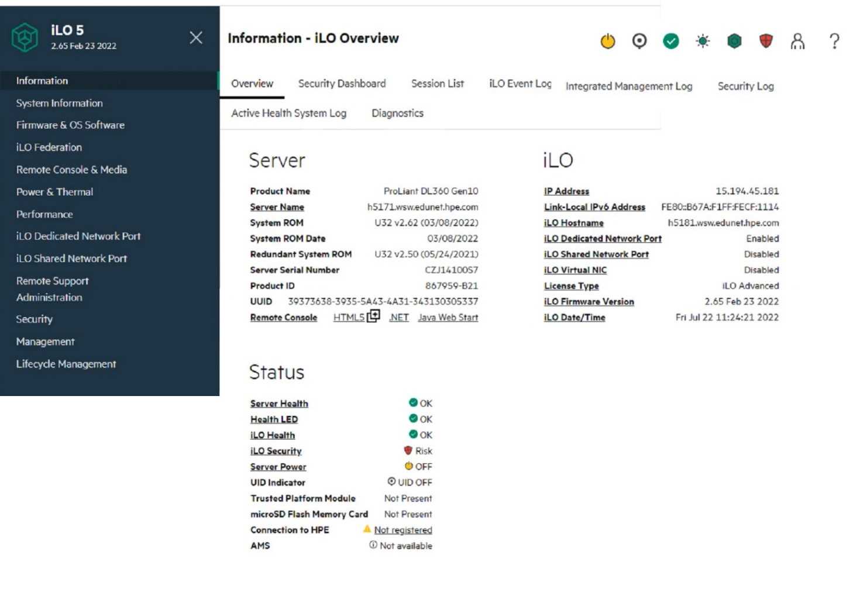The width and height of the screenshot is (860, 616).
Task: Click the green health status checkmark icon
Action: (x=670, y=41)
